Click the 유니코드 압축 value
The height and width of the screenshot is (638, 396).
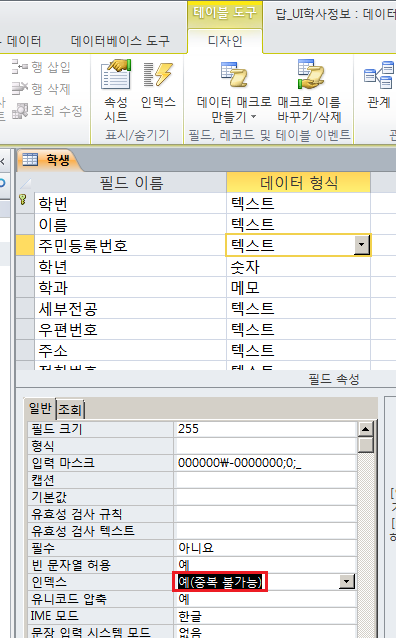(265, 599)
